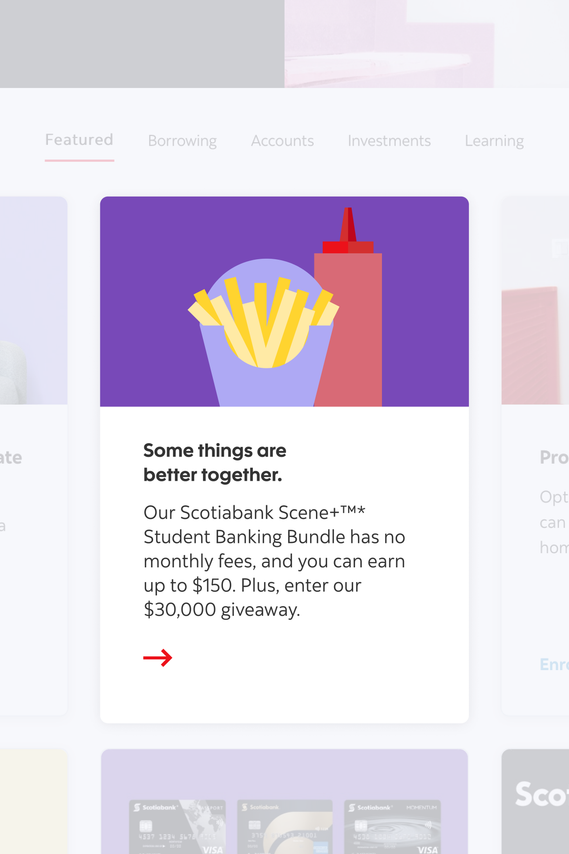Open the Borrowing tab
569x854 pixels.
click(x=182, y=141)
